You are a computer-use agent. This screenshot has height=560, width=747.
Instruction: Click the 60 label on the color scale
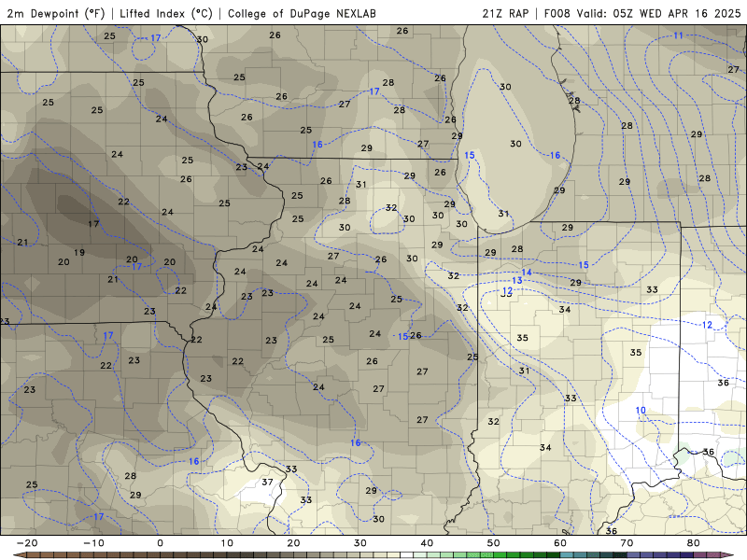pyautogui.click(x=560, y=543)
